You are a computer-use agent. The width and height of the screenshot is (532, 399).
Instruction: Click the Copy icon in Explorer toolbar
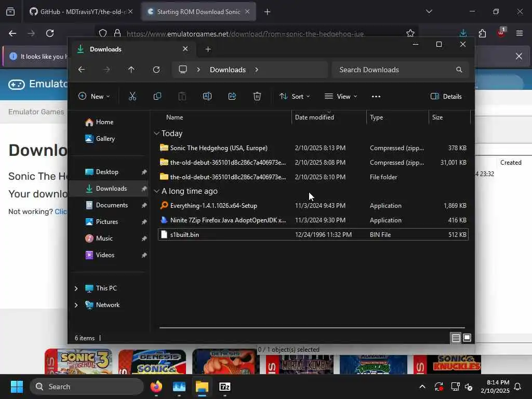tap(157, 96)
